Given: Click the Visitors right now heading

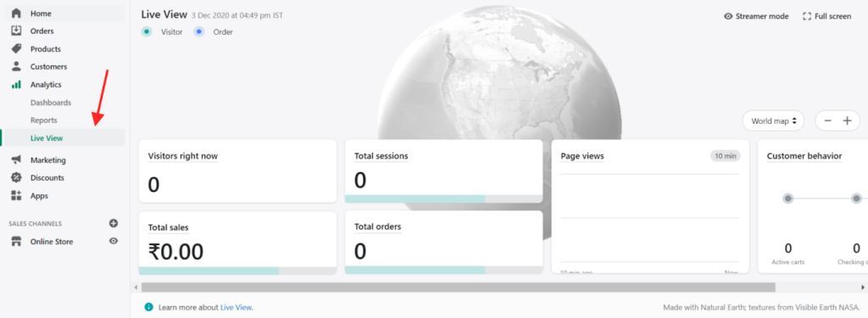Looking at the screenshot, I should (183, 156).
